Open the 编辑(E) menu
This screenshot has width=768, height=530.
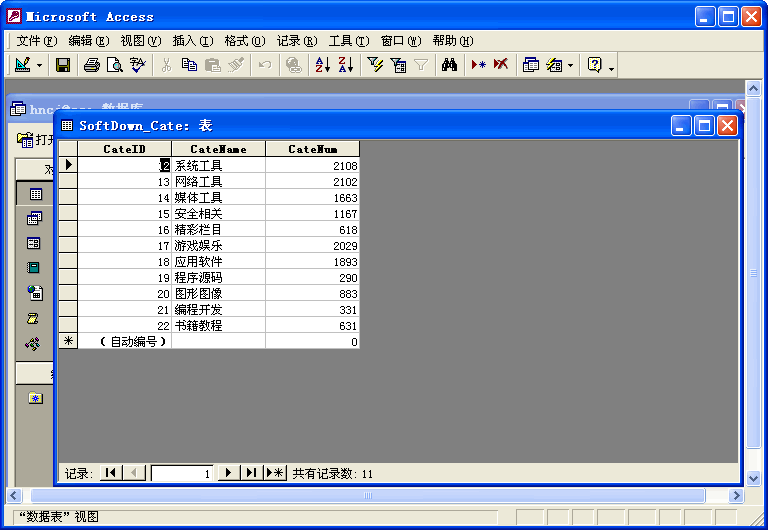click(89, 41)
